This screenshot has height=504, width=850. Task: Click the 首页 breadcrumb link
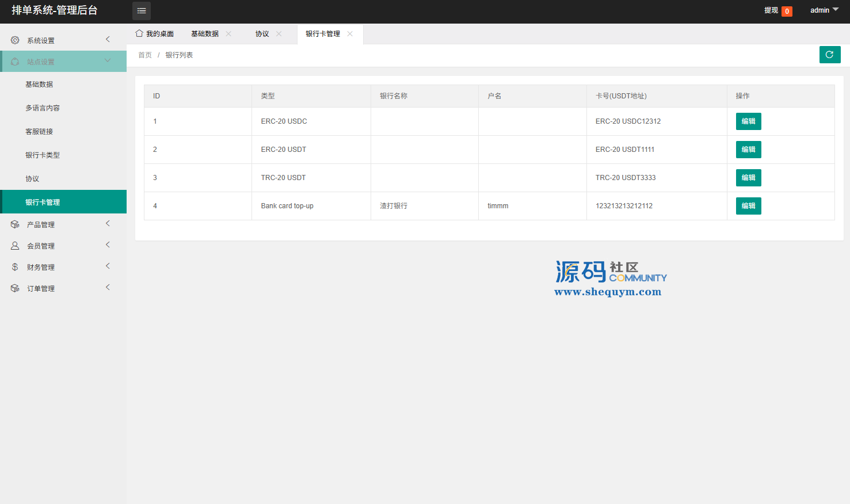coord(145,55)
